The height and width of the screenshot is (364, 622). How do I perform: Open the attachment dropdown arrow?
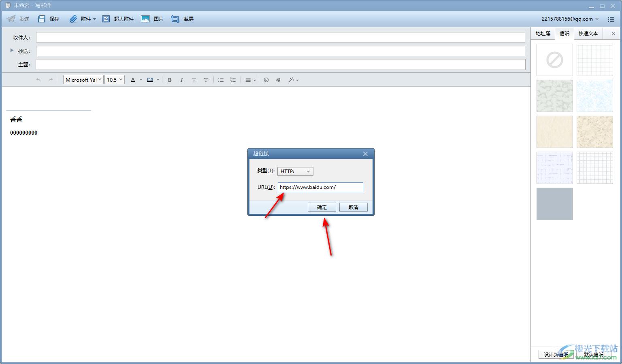click(x=94, y=19)
